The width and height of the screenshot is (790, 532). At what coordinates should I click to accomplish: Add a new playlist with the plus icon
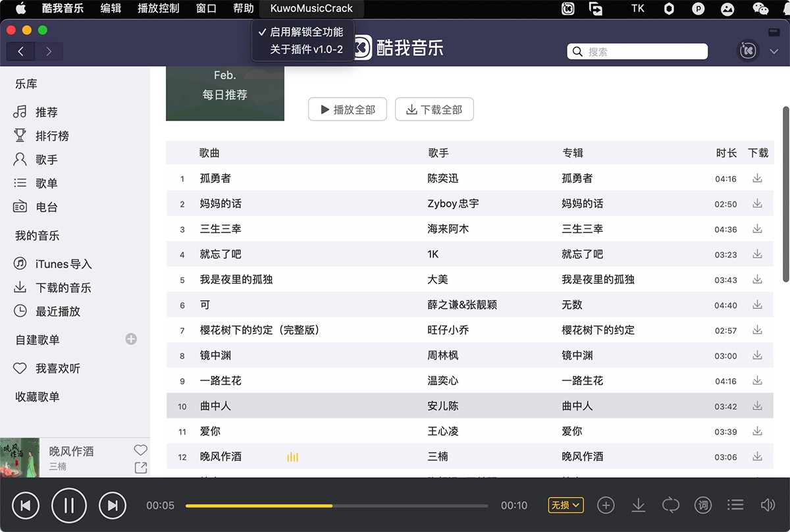(131, 339)
